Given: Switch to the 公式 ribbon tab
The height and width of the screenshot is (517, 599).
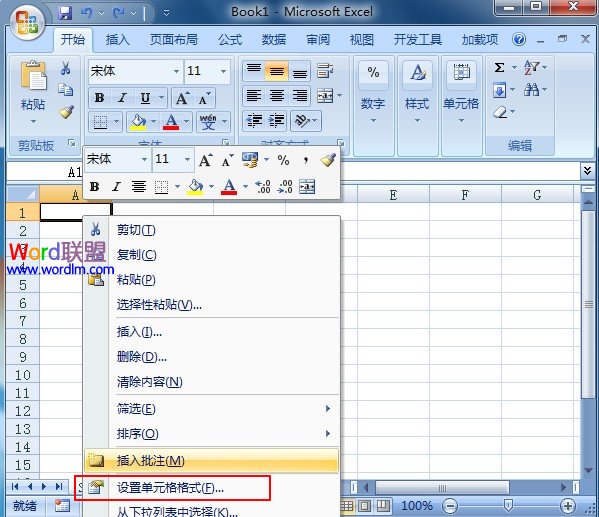Looking at the screenshot, I should pyautogui.click(x=230, y=39).
